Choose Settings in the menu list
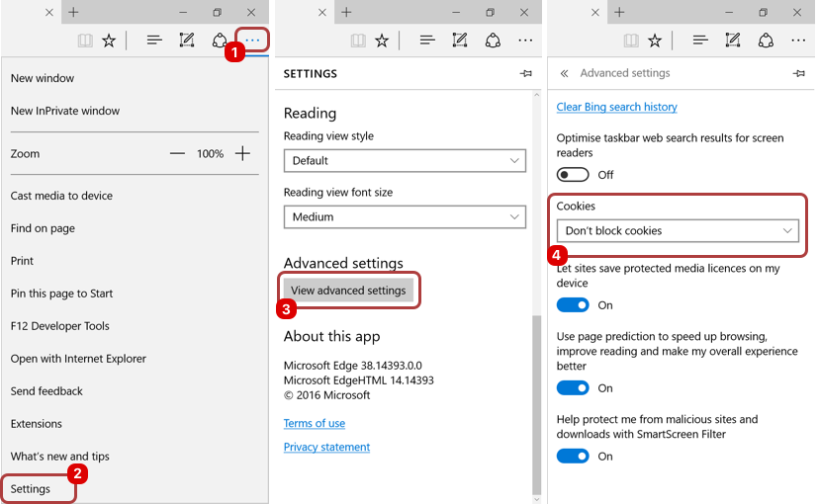The image size is (819, 504). pos(31,489)
